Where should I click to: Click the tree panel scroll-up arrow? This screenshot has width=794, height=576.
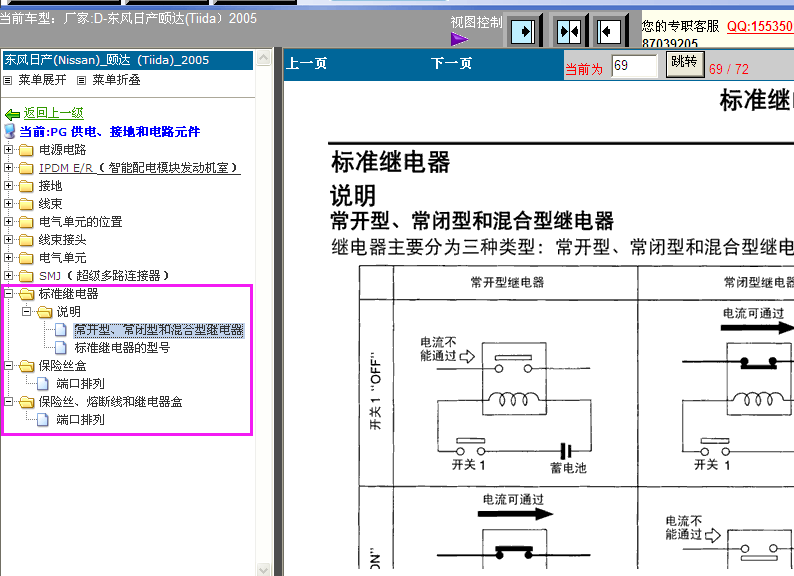263,58
